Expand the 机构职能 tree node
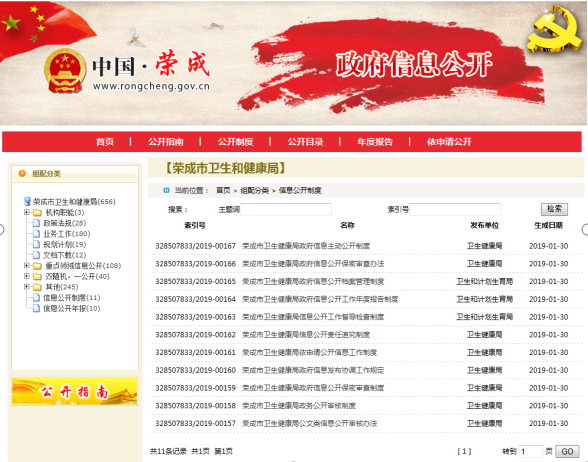This screenshot has height=462, width=588. [x=27, y=212]
